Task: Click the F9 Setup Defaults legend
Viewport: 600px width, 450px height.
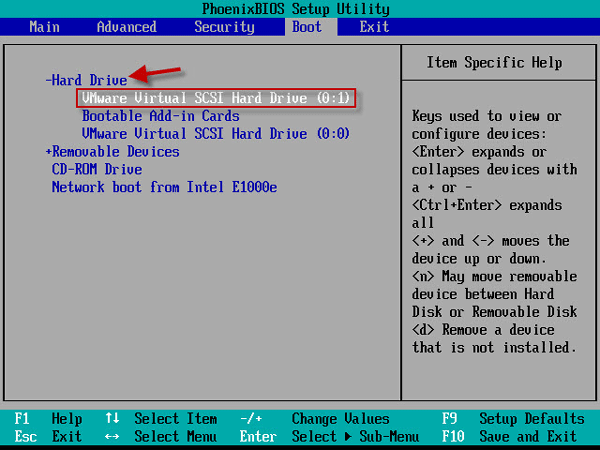Action: click(513, 419)
